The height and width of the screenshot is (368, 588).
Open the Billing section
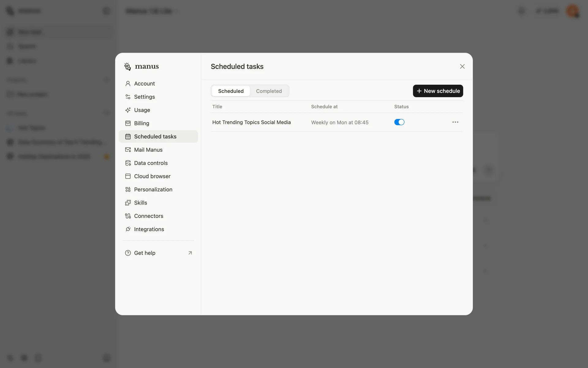158,123
